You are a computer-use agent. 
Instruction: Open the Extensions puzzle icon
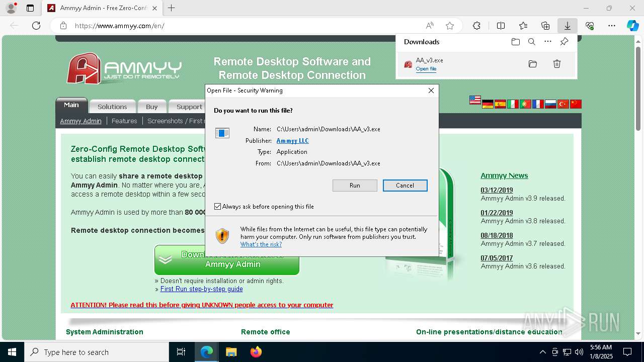point(476,26)
